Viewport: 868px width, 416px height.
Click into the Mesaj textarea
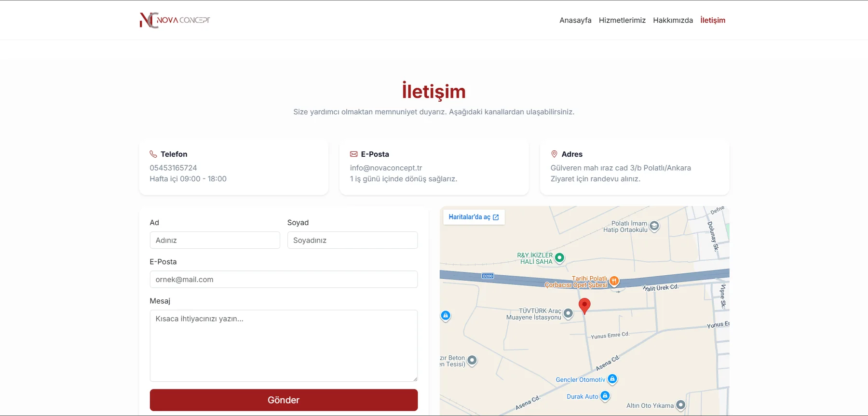(284, 346)
